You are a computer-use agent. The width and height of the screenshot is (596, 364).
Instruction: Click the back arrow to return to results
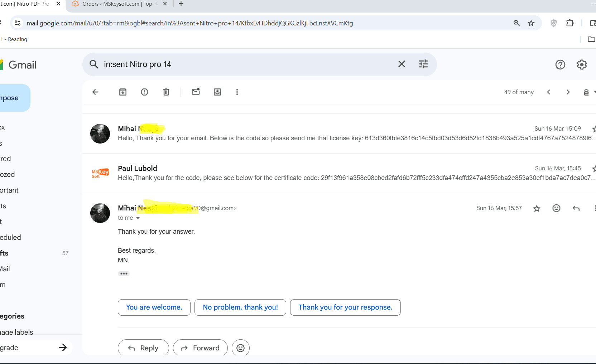[x=95, y=92]
